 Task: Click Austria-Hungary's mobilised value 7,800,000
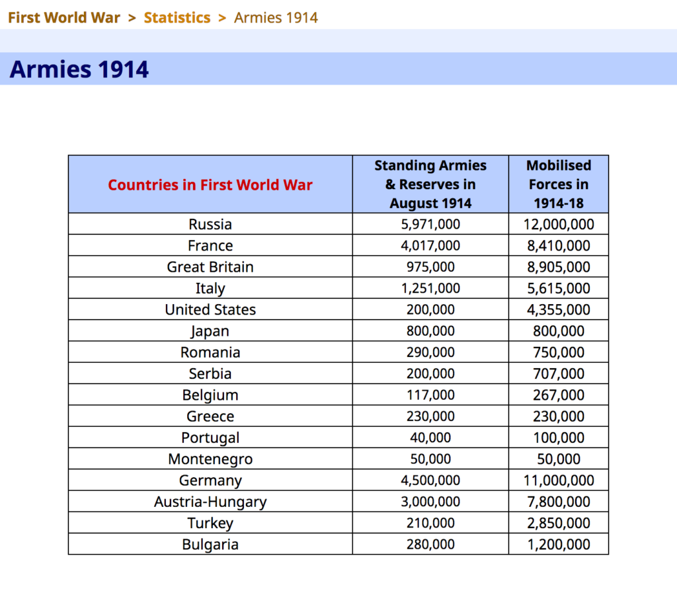click(x=559, y=502)
